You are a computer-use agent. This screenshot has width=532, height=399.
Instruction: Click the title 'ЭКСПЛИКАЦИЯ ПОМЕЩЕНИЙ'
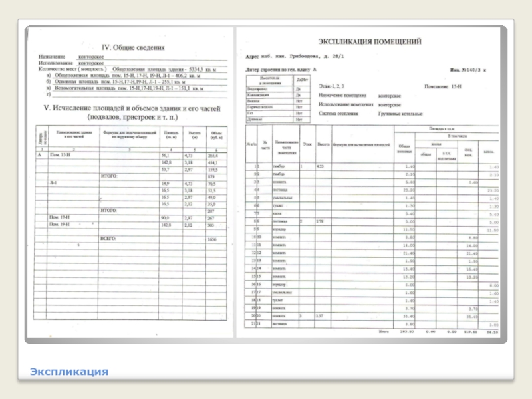pyautogui.click(x=370, y=41)
